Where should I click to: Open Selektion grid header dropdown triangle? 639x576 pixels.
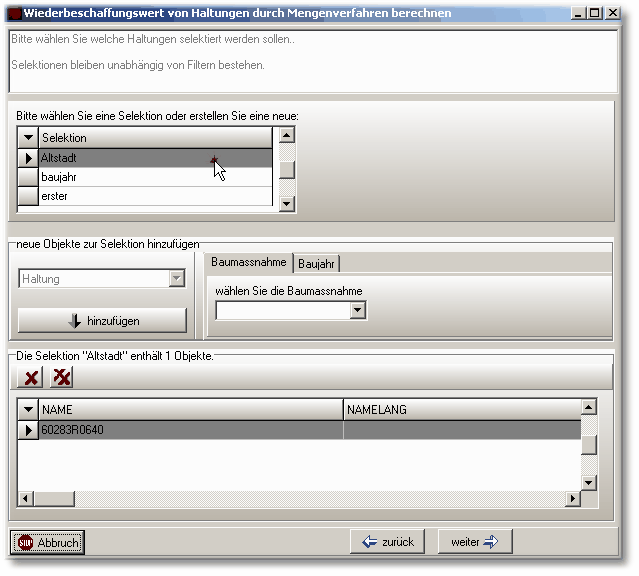[28, 138]
